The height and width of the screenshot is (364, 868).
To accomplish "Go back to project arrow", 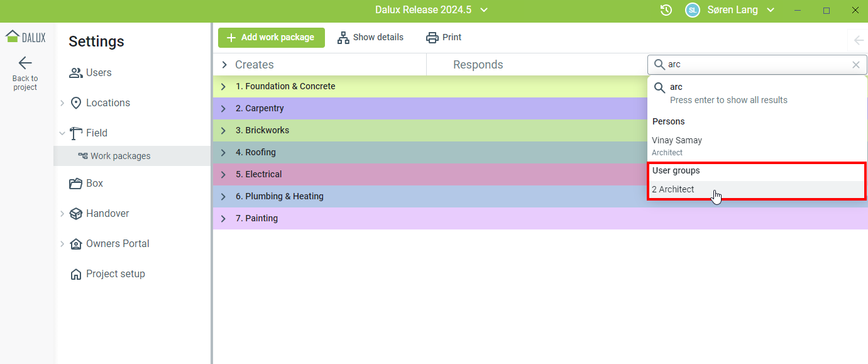I will [25, 63].
